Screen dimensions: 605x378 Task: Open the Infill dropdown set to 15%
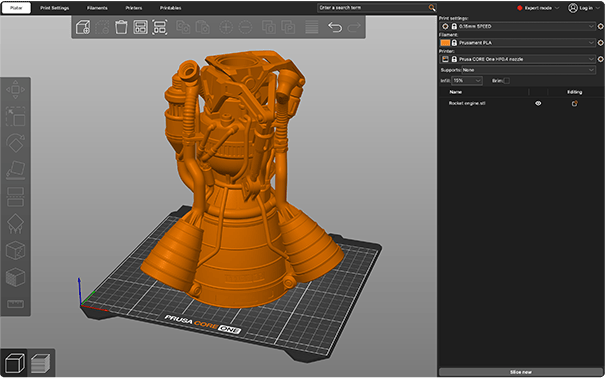467,81
